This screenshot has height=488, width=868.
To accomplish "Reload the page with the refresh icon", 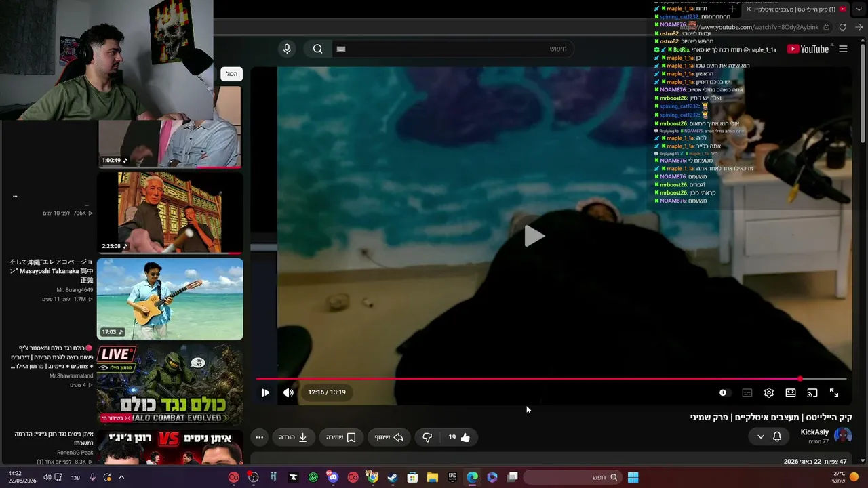I will tap(842, 27).
